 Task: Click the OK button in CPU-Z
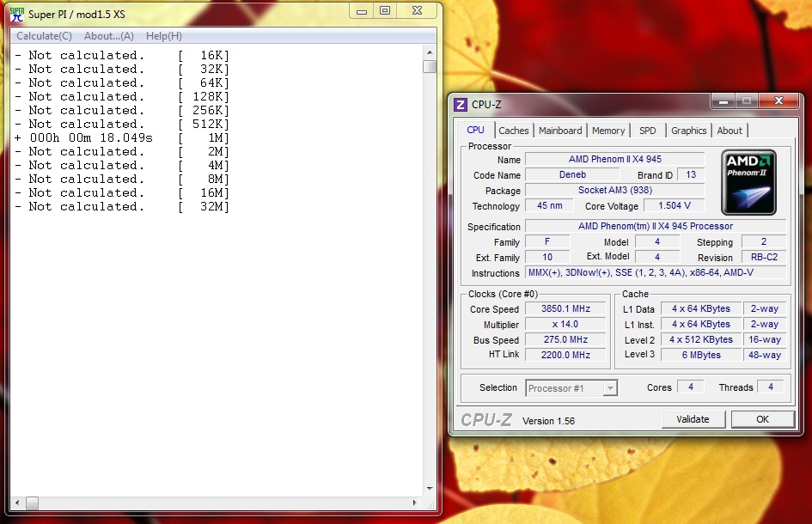coord(763,419)
